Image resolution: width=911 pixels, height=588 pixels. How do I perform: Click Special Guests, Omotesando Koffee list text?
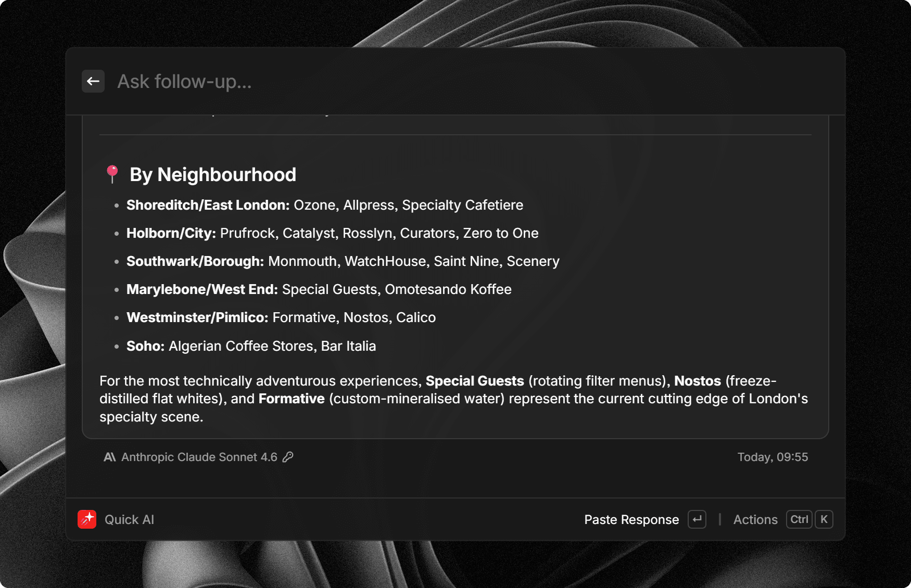tap(397, 289)
